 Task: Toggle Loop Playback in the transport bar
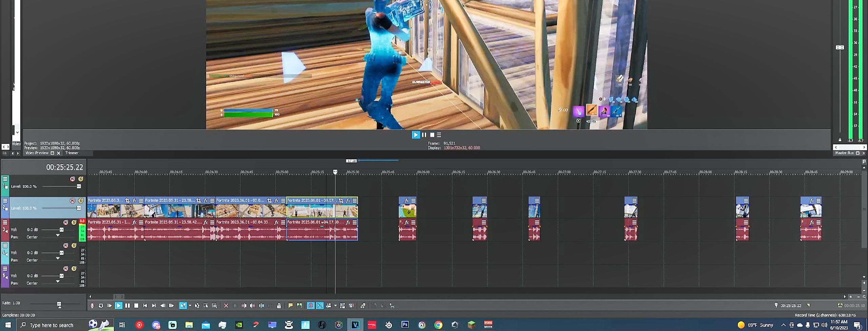pyautogui.click(x=101, y=306)
